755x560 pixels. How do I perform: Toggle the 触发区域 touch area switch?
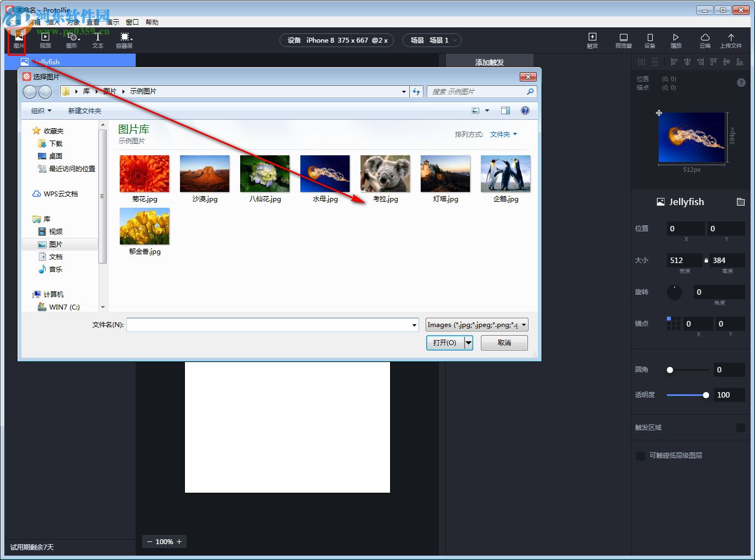click(741, 428)
